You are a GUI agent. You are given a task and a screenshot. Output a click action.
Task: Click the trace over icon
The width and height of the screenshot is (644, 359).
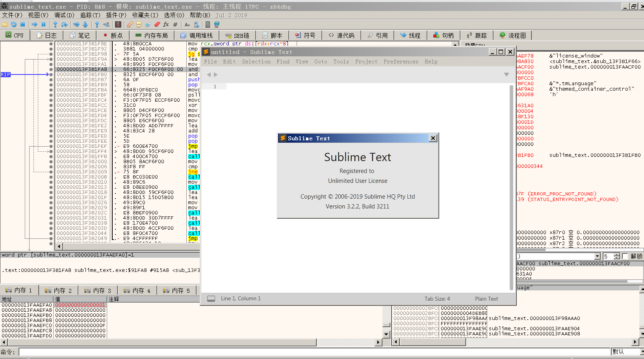click(85, 24)
